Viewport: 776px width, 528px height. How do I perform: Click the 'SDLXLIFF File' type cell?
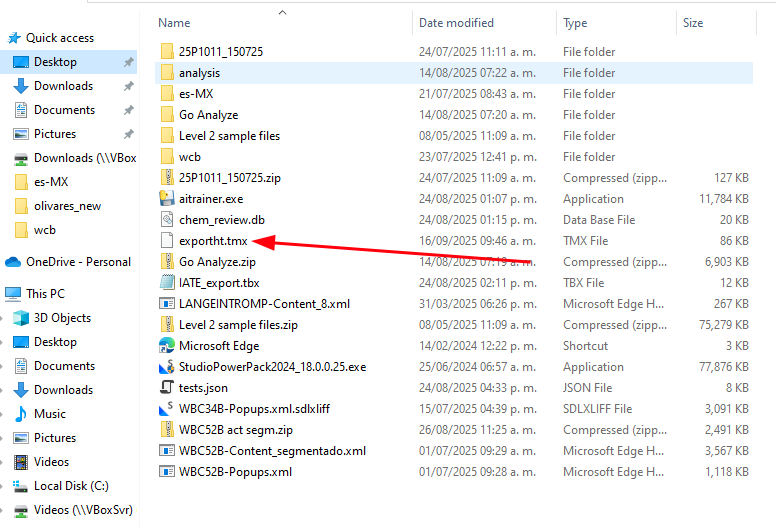597,409
